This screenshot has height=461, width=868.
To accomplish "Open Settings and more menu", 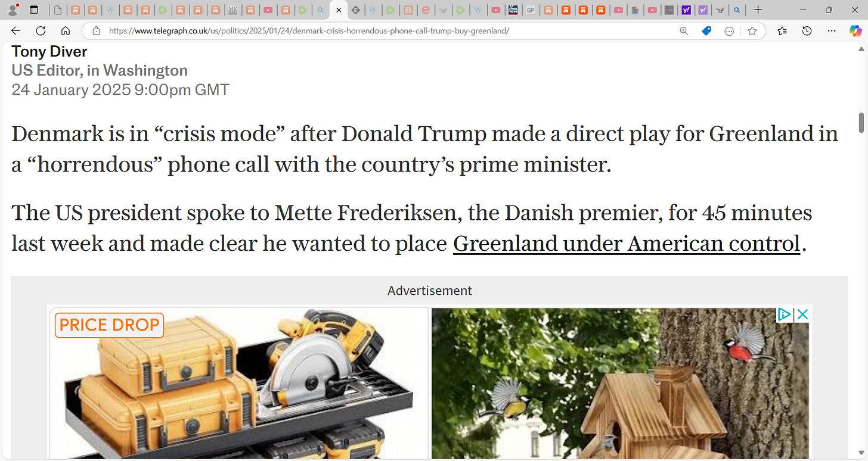I will coord(832,31).
